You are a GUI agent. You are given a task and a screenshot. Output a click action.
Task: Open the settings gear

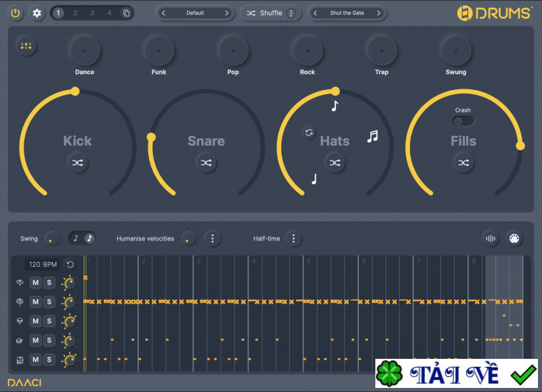(37, 13)
